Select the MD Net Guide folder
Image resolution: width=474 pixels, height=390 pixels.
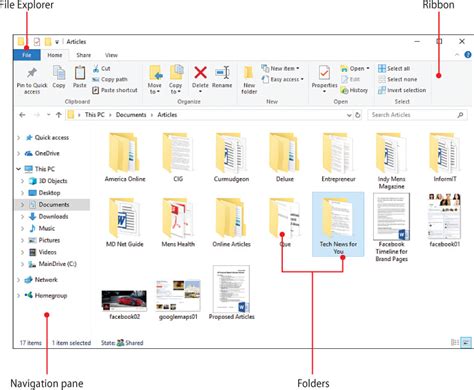coord(125,222)
